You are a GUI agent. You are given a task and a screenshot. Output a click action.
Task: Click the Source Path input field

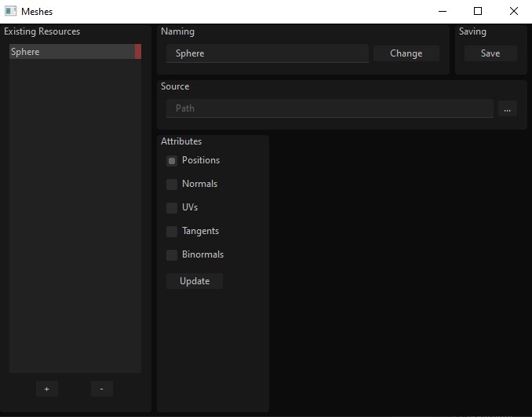click(x=330, y=108)
